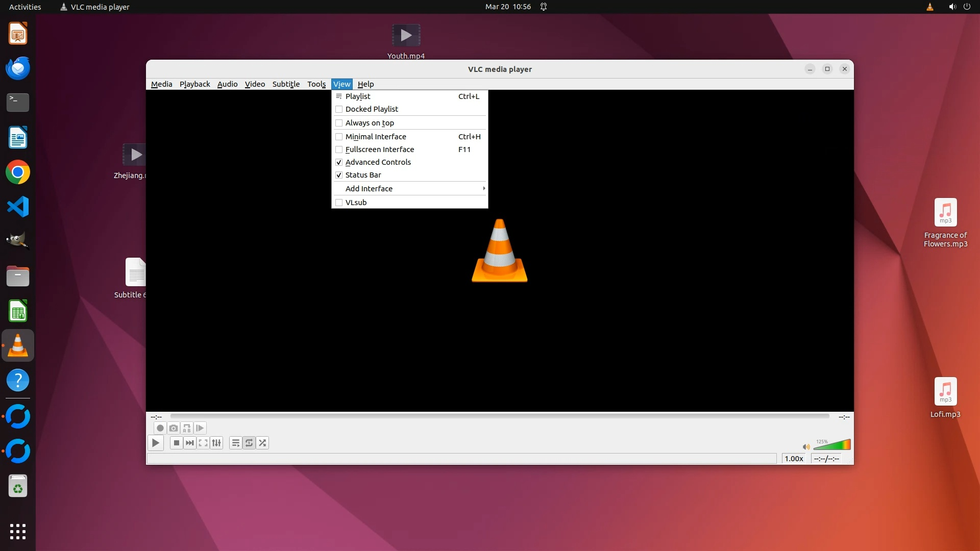Image resolution: width=980 pixels, height=551 pixels.
Task: Click the 1.00x playback speed label
Action: pyautogui.click(x=794, y=459)
